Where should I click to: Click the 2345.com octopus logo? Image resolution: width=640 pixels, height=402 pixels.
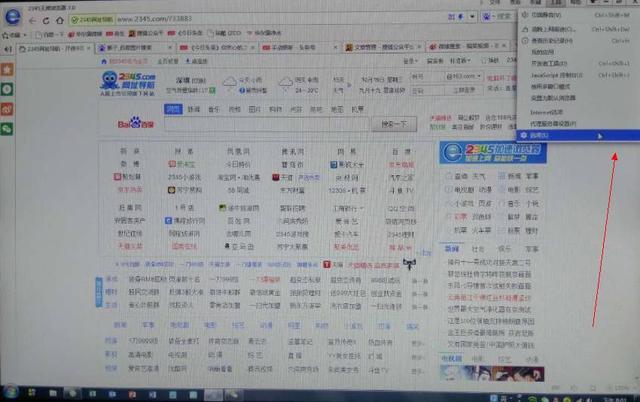pyautogui.click(x=128, y=84)
